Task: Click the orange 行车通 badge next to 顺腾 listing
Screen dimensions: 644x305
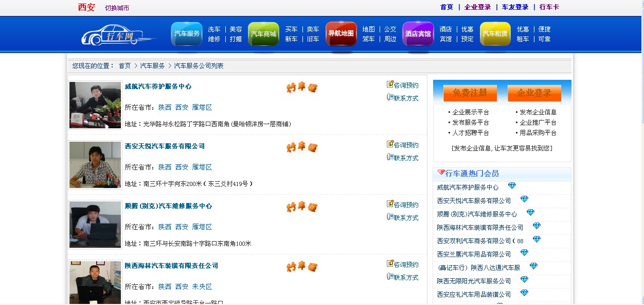Action: click(x=301, y=207)
